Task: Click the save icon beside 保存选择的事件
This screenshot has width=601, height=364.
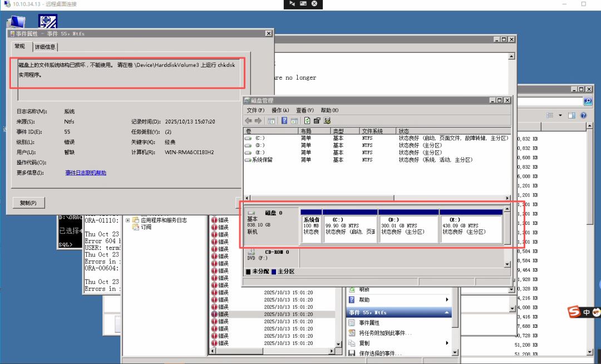Action: [x=352, y=353]
